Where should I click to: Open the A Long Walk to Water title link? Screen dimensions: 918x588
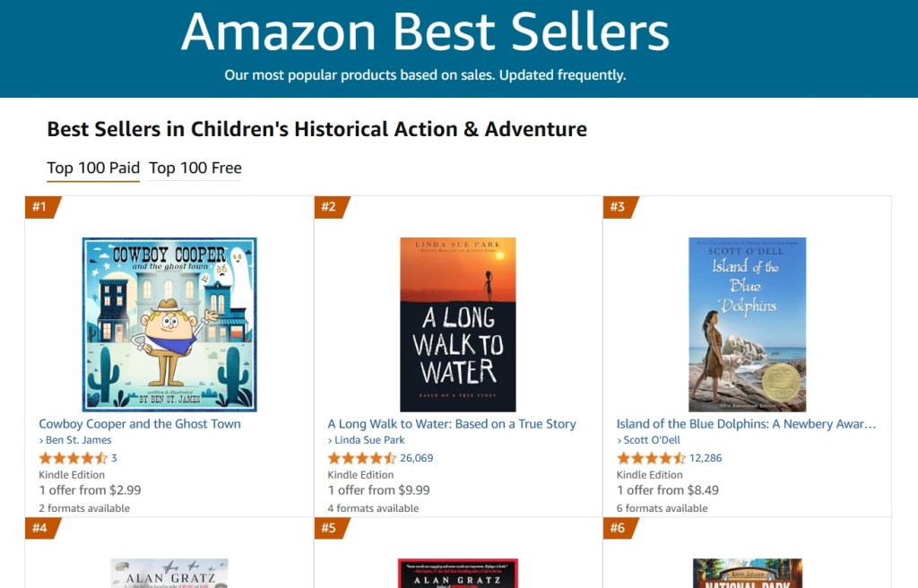coord(452,424)
